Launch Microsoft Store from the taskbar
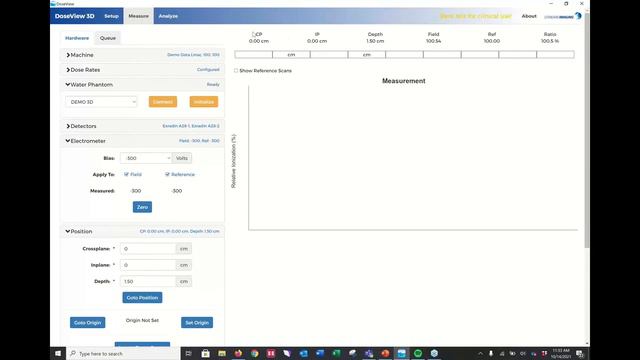 (x=205, y=353)
